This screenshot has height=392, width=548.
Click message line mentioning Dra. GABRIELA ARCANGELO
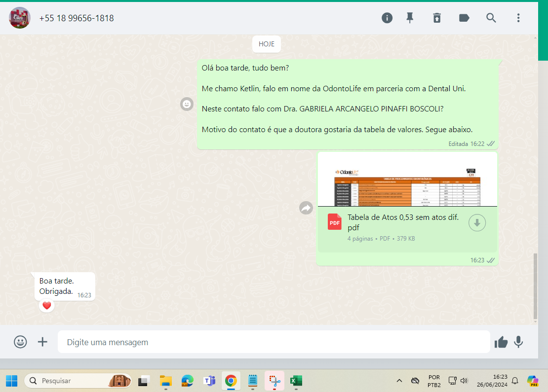pos(322,109)
